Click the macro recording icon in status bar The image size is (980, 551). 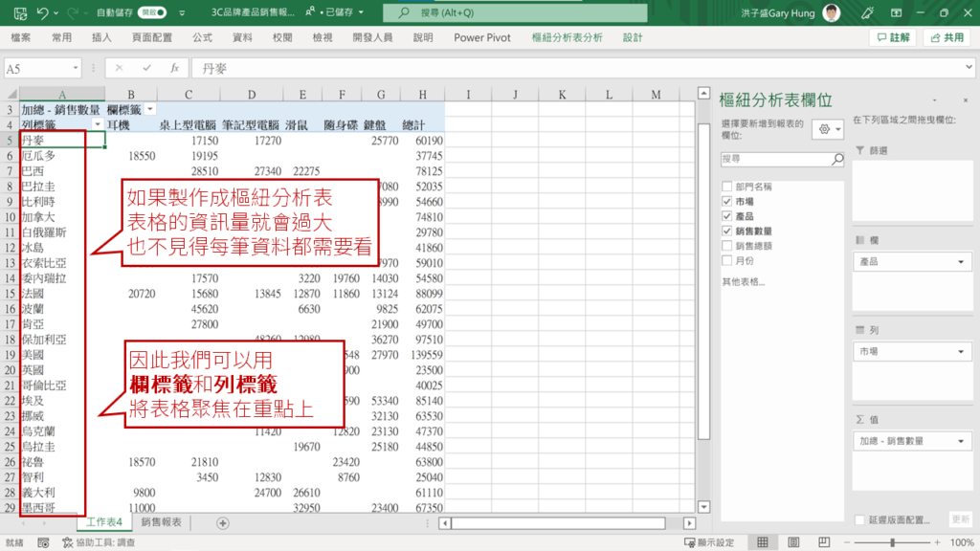click(x=43, y=542)
